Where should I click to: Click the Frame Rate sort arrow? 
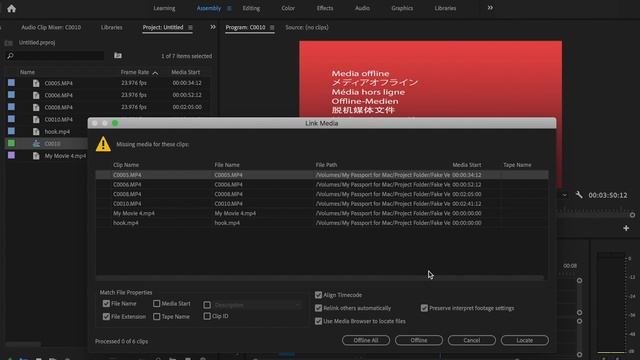point(155,73)
